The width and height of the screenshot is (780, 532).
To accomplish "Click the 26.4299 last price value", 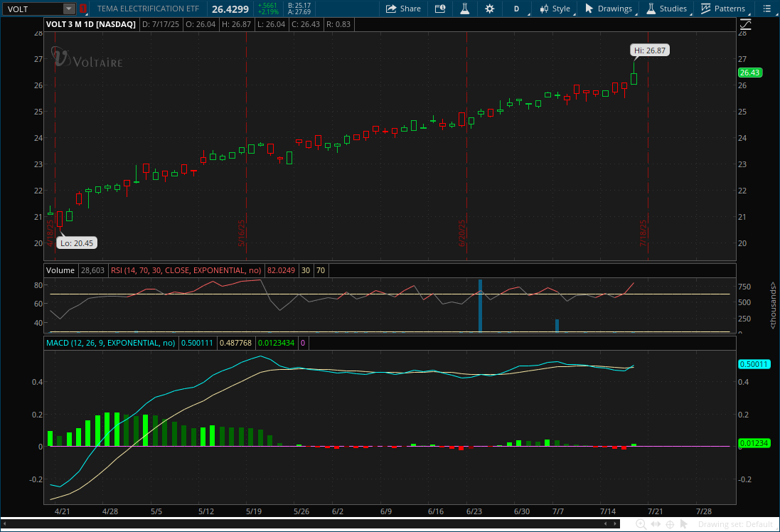I will pyautogui.click(x=230, y=9).
